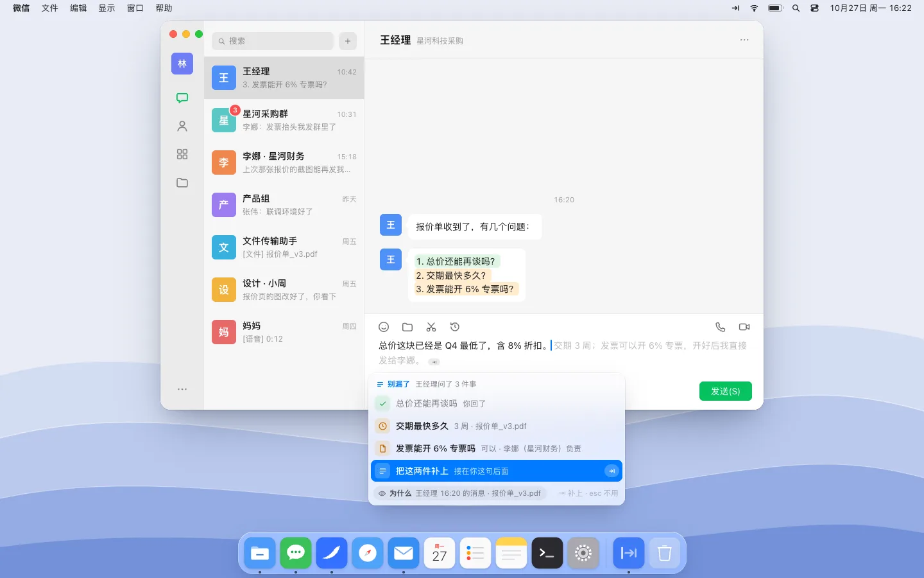Click the plus button beside the search box
Screen dimensions: 924x578
pyautogui.click(x=348, y=41)
